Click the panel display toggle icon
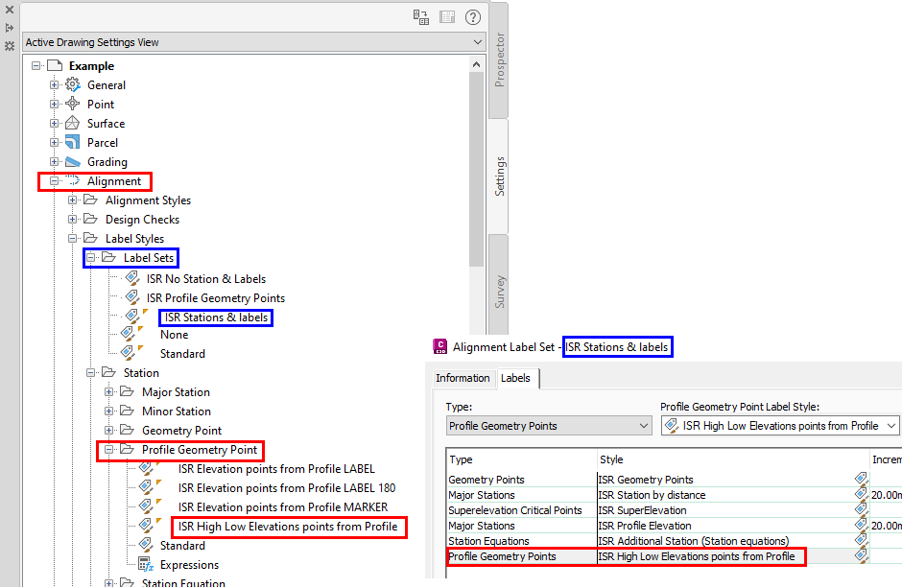The width and height of the screenshot is (902, 588). (x=447, y=17)
